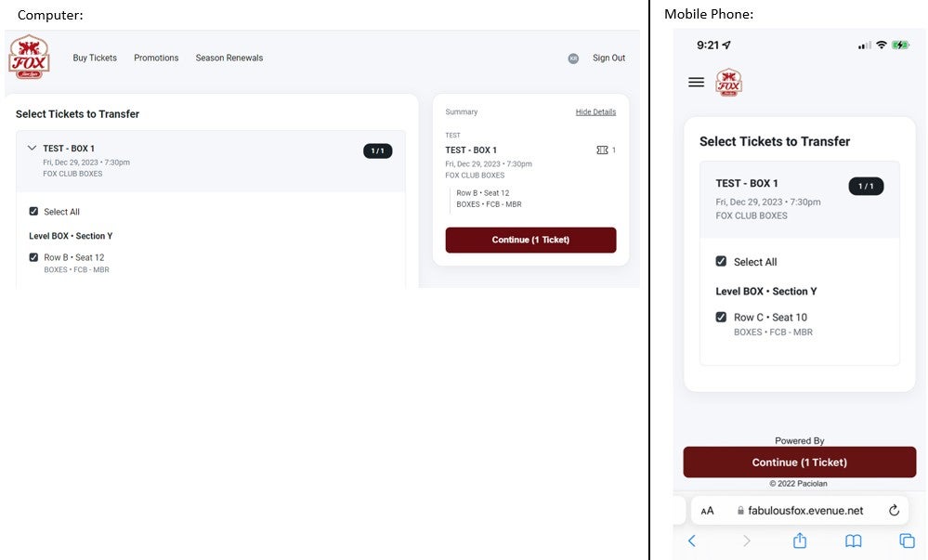928x560 pixels.
Task: Go to Season Renewals menu item
Action: (x=229, y=58)
